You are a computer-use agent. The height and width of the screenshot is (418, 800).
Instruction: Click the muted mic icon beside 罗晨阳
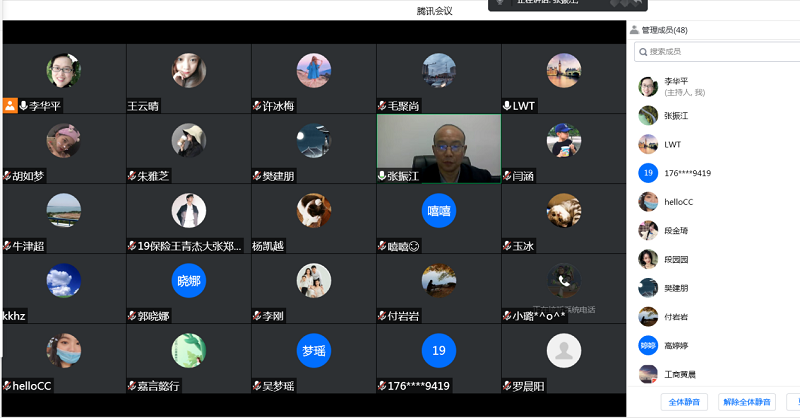coord(507,385)
